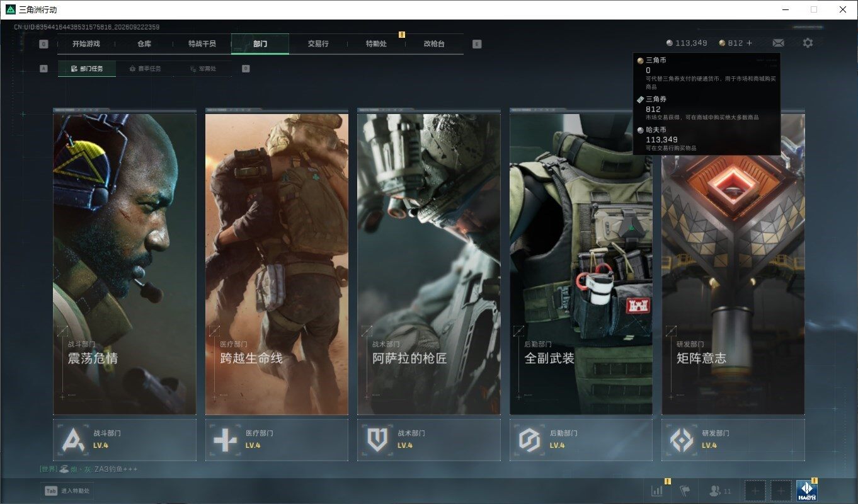Image resolution: width=858 pixels, height=504 pixels.
Task: Open the flag icon in bottom bar
Action: coord(685,491)
